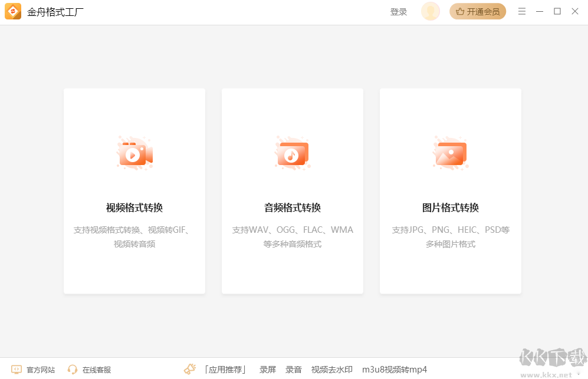The width and height of the screenshot is (588, 379).
Task: Open the 录屏 screen recording tool
Action: pos(268,369)
